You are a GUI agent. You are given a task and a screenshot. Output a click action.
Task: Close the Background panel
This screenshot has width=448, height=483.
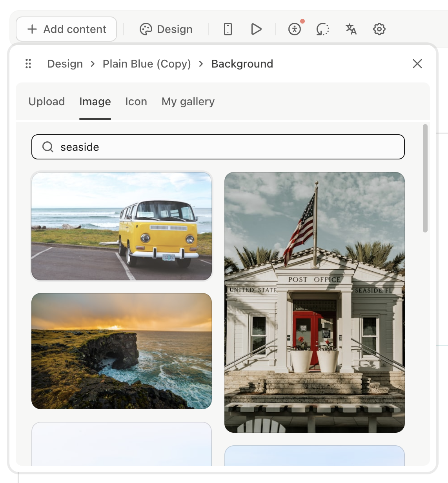(417, 64)
